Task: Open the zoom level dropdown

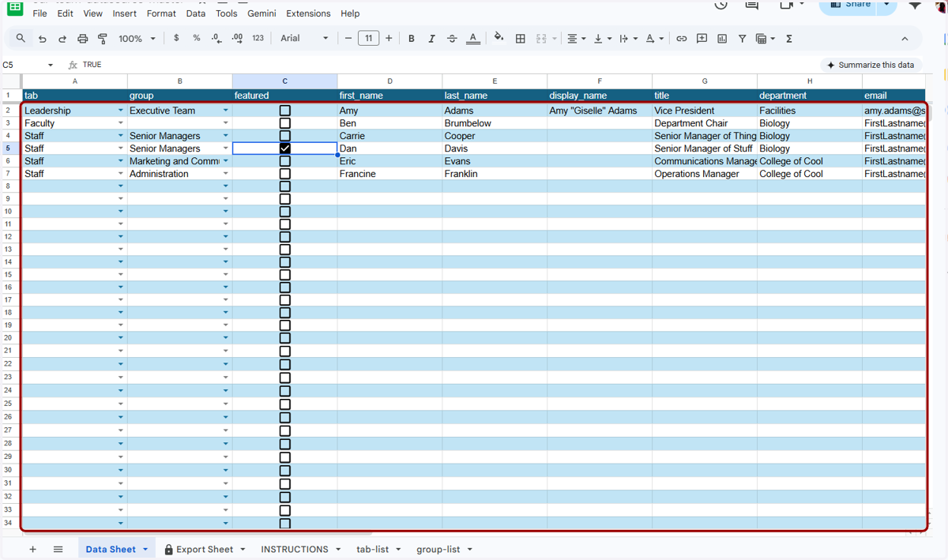Action: pos(137,38)
